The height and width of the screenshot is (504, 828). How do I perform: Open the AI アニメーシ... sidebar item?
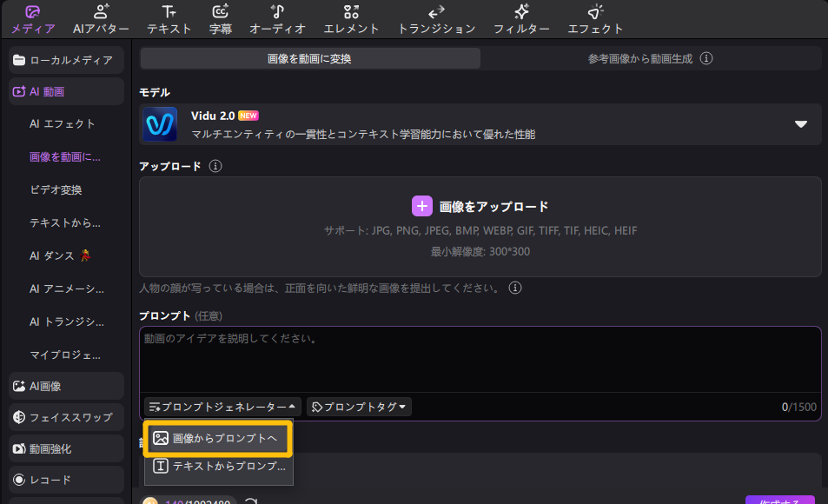coord(67,289)
